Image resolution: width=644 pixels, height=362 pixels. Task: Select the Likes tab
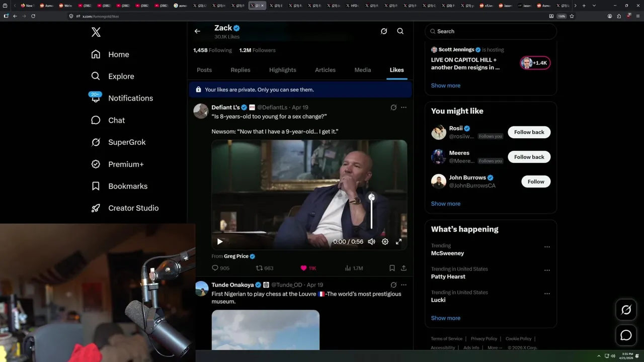coord(396,70)
